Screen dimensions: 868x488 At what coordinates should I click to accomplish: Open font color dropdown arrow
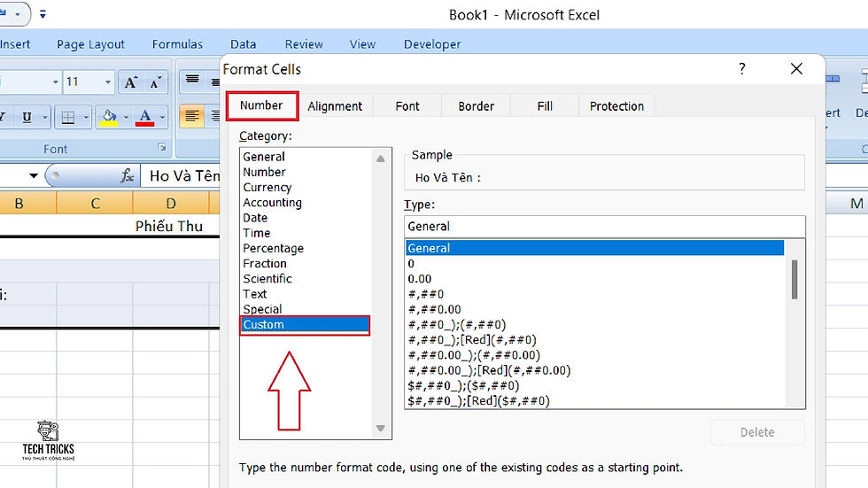[162, 117]
